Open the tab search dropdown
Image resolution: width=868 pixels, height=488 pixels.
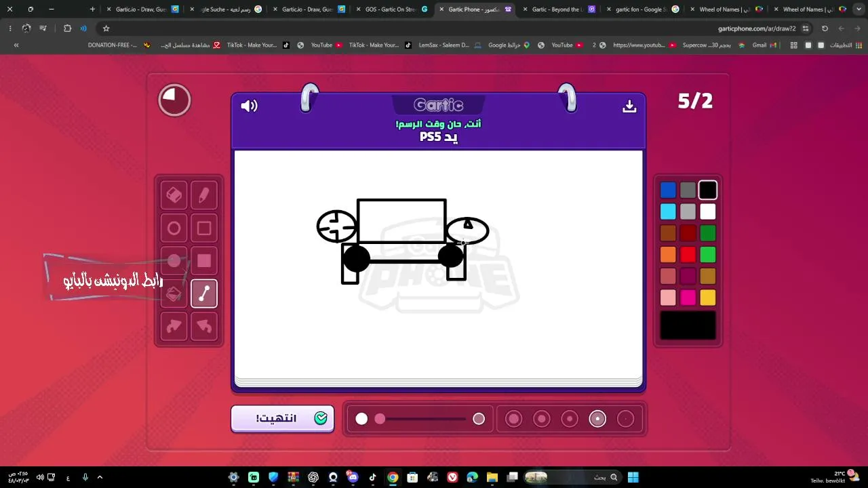[859, 9]
